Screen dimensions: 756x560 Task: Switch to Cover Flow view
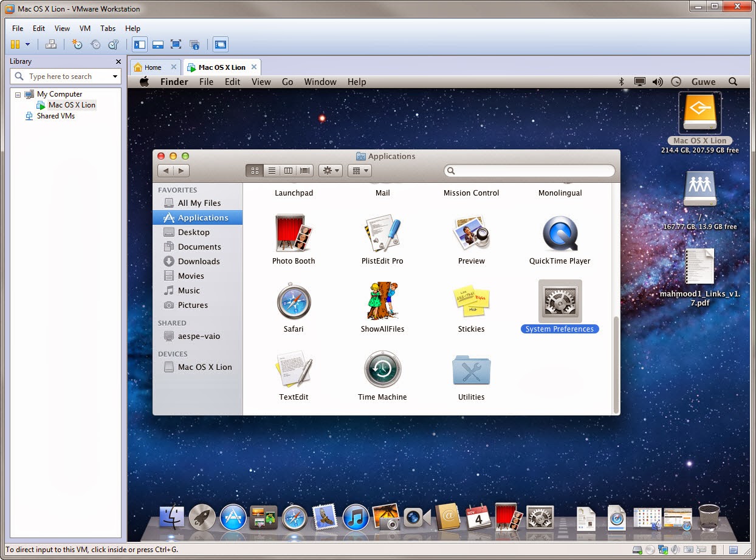[304, 171]
